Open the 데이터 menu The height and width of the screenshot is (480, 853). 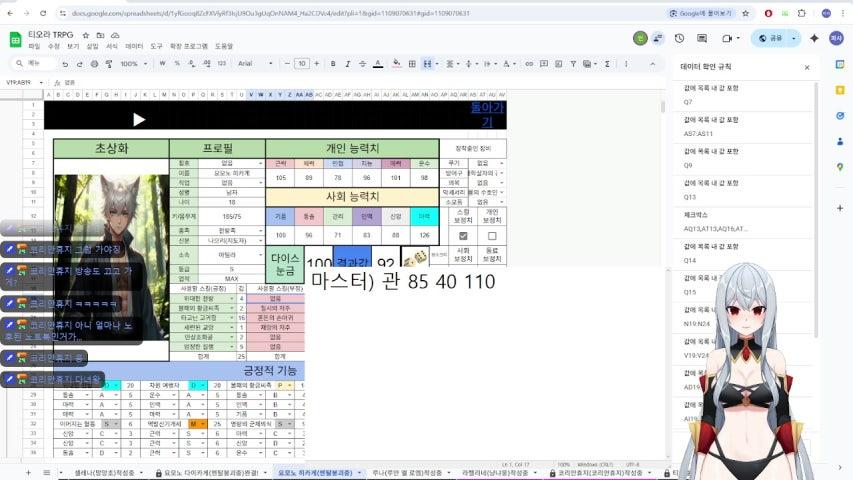pyautogui.click(x=134, y=46)
